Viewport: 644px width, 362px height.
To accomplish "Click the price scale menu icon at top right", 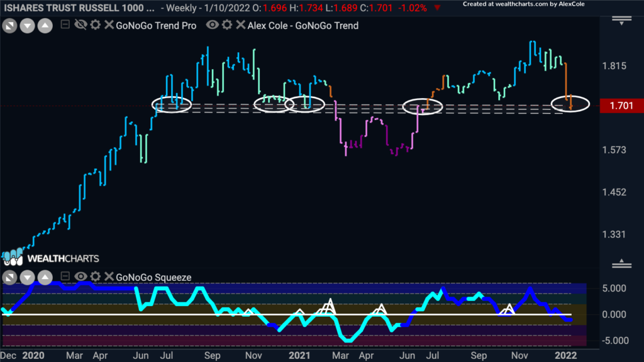I will point(622,20).
